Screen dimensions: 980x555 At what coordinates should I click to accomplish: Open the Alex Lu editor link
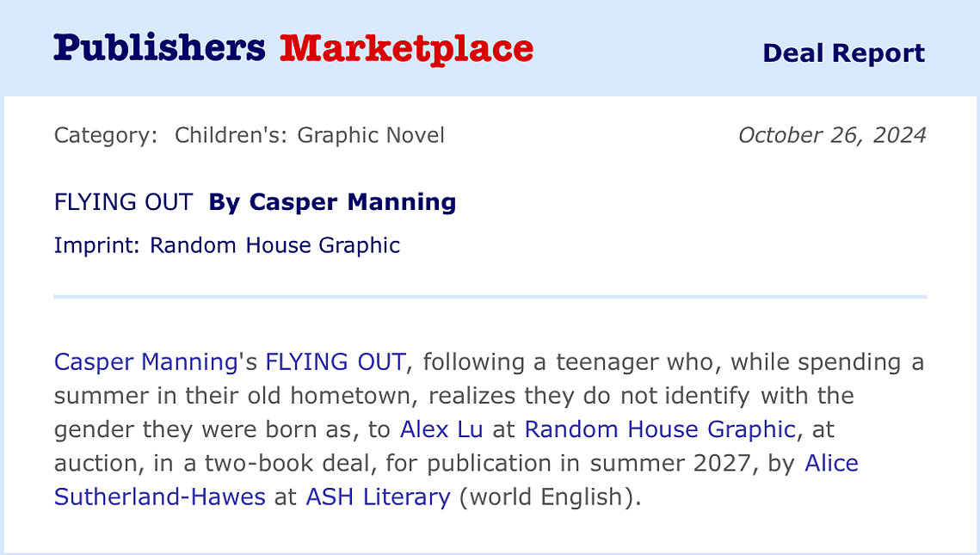pos(441,429)
